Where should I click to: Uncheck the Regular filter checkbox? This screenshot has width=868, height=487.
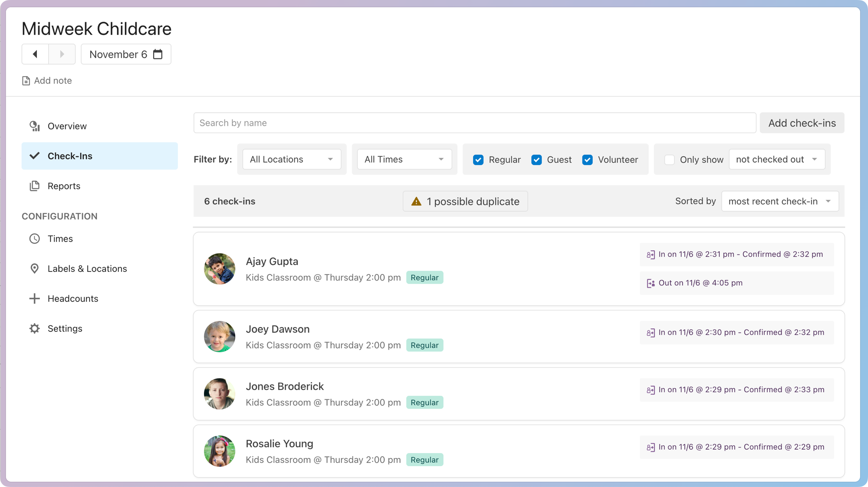click(478, 160)
